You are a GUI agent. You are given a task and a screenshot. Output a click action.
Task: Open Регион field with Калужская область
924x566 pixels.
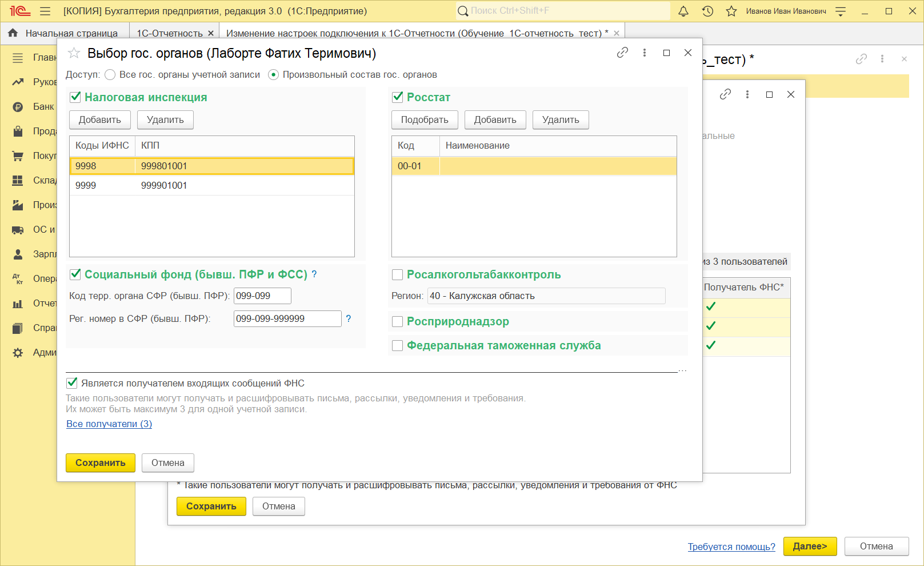point(546,296)
